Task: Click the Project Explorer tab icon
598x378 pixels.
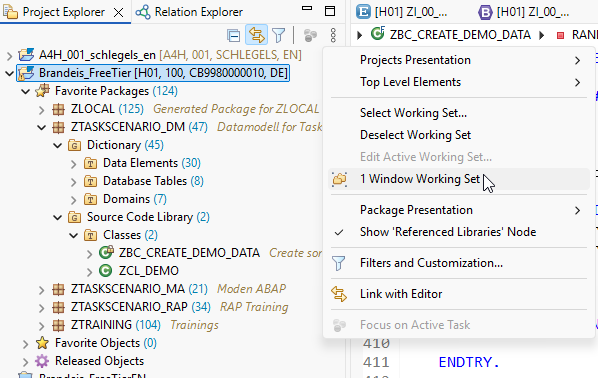Action: [10, 12]
